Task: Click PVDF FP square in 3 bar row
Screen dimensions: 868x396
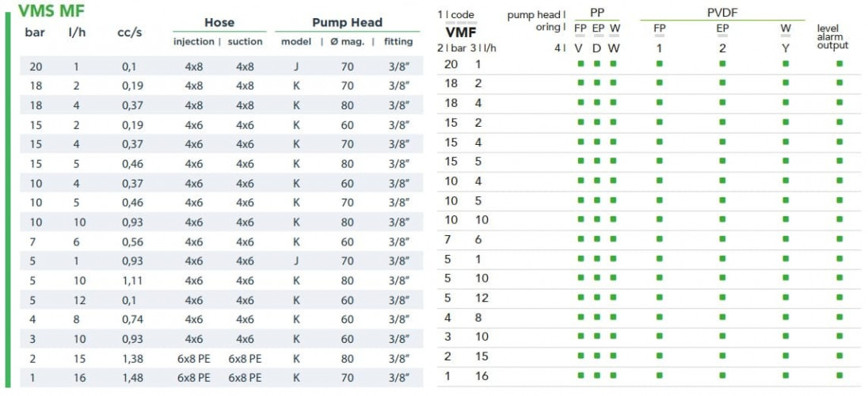Action: (x=659, y=337)
